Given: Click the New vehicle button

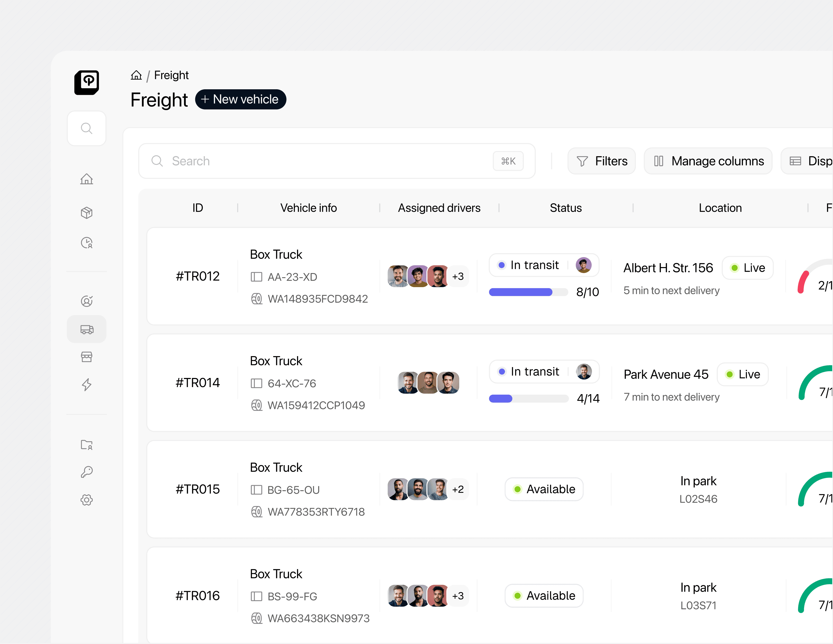Looking at the screenshot, I should click(241, 99).
